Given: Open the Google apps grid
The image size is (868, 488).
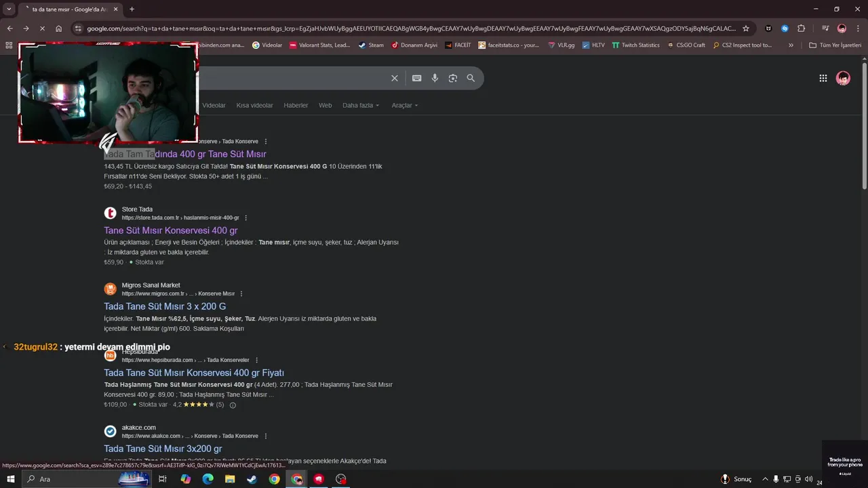Looking at the screenshot, I should [x=823, y=78].
